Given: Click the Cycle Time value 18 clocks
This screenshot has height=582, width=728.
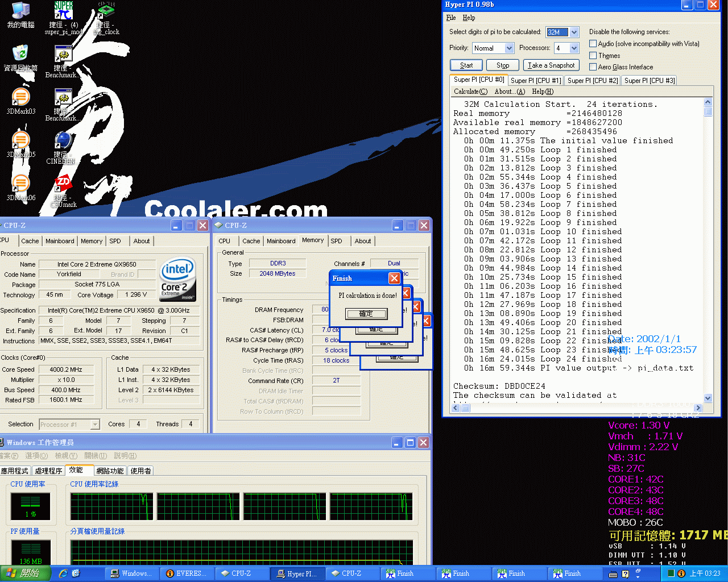Looking at the screenshot, I should click(336, 360).
